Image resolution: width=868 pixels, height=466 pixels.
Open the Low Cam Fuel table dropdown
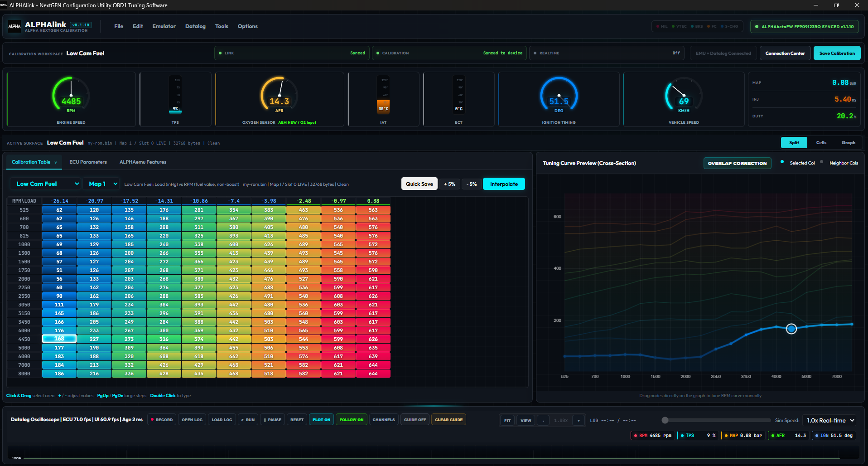[x=45, y=184]
